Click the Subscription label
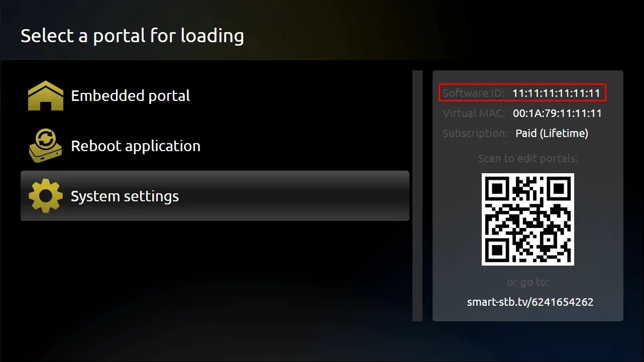The width and height of the screenshot is (644, 362). click(x=475, y=134)
